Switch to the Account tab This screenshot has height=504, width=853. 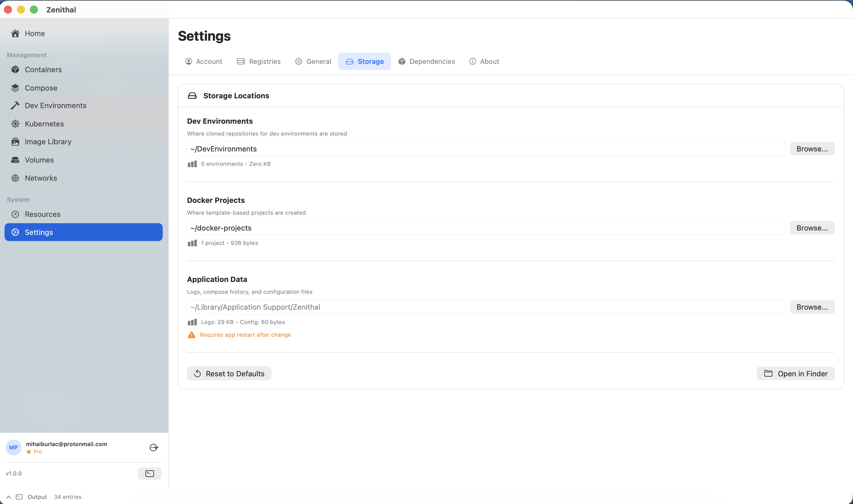204,62
